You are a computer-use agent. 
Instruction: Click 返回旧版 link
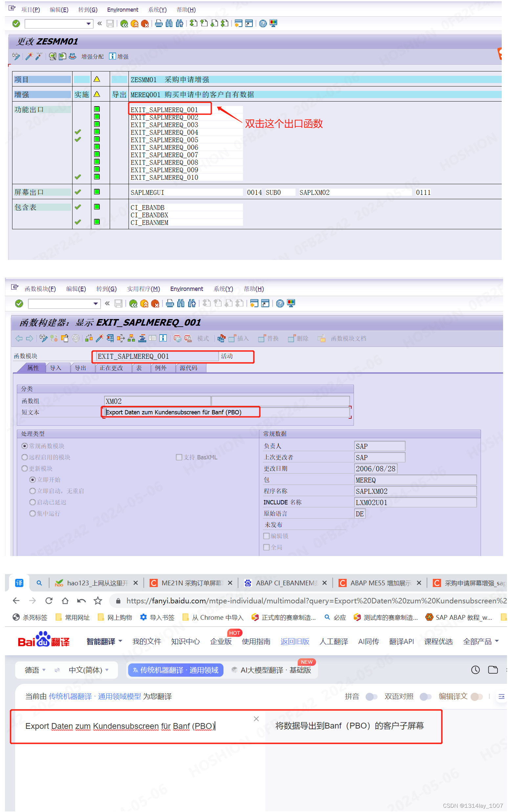(295, 642)
